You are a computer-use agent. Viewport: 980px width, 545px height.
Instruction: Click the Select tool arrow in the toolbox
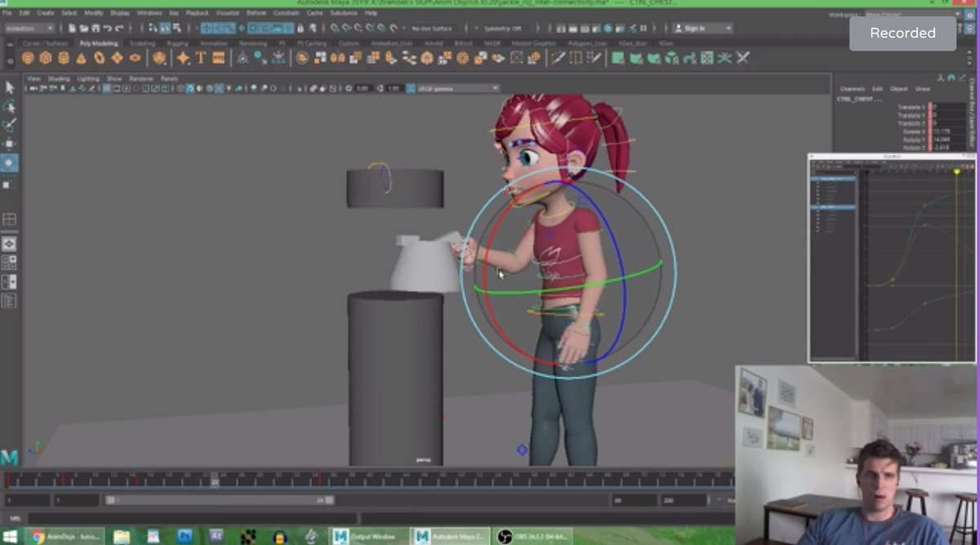click(10, 87)
